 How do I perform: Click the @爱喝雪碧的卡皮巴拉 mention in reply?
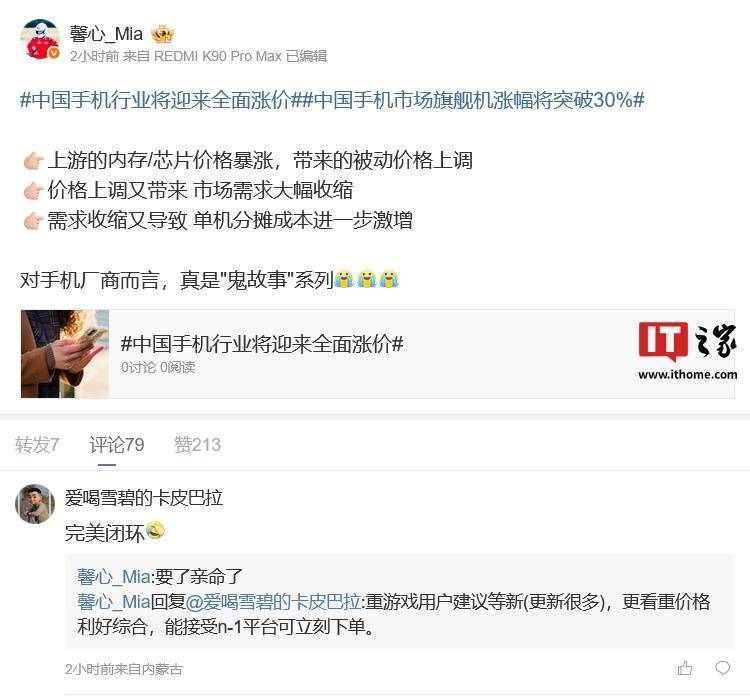[x=273, y=601]
